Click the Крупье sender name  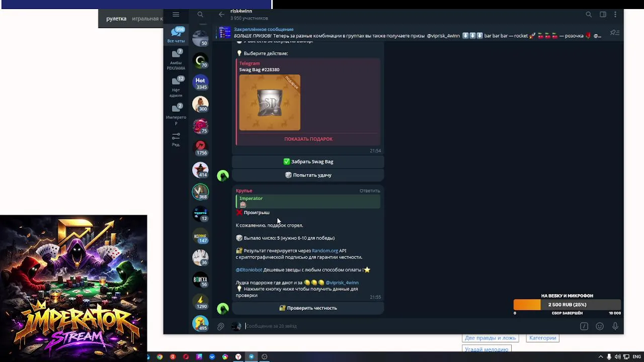pyautogui.click(x=244, y=191)
